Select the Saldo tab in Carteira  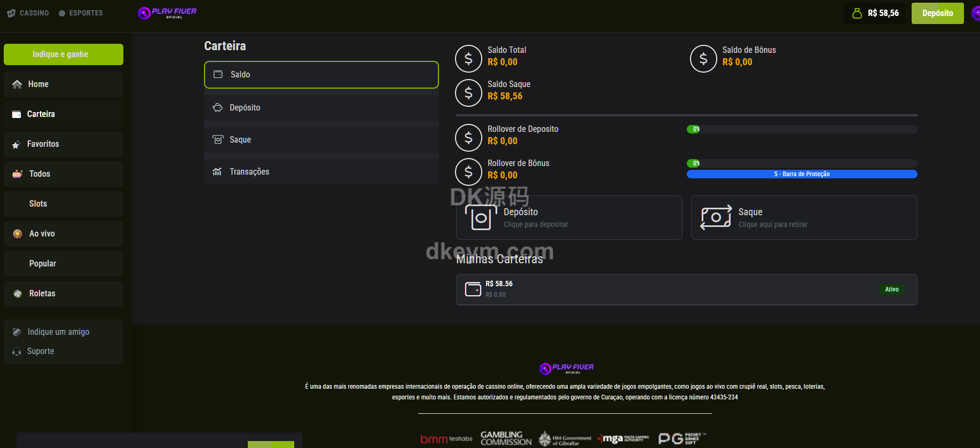coord(321,75)
